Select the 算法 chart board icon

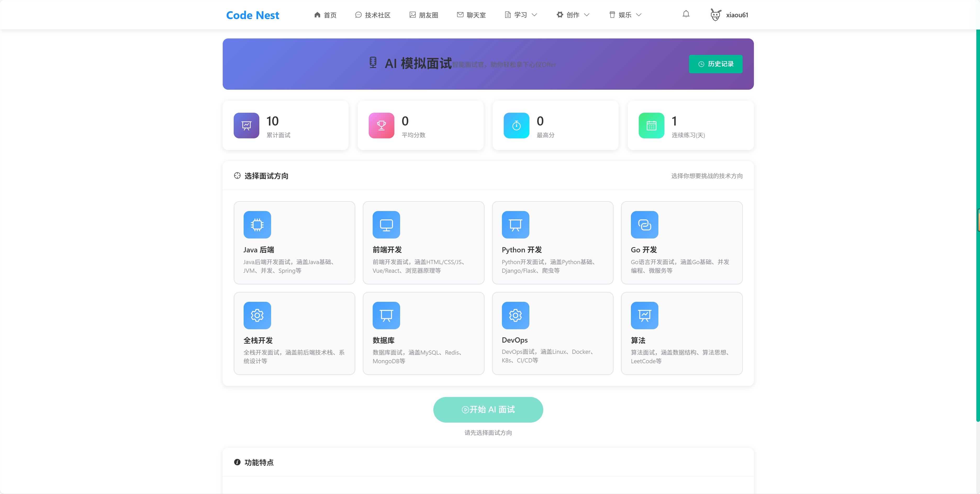pos(644,315)
